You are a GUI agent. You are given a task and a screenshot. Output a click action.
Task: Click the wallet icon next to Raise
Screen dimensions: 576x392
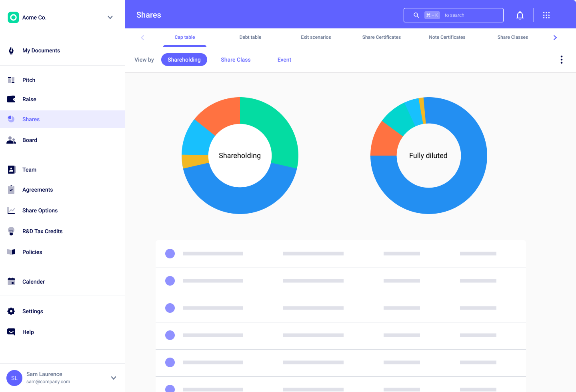11,99
